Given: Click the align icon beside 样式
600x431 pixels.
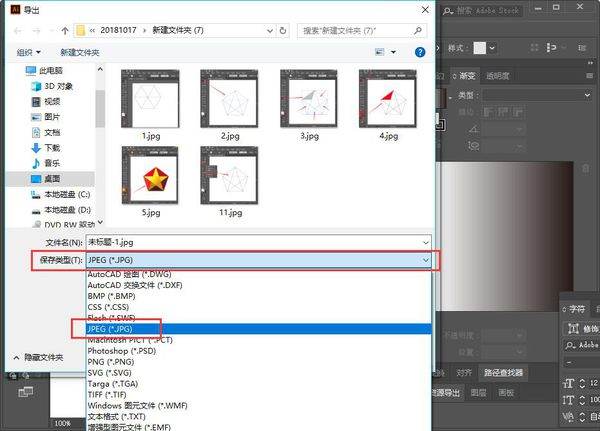Looking at the screenshot, I should (x=551, y=47).
